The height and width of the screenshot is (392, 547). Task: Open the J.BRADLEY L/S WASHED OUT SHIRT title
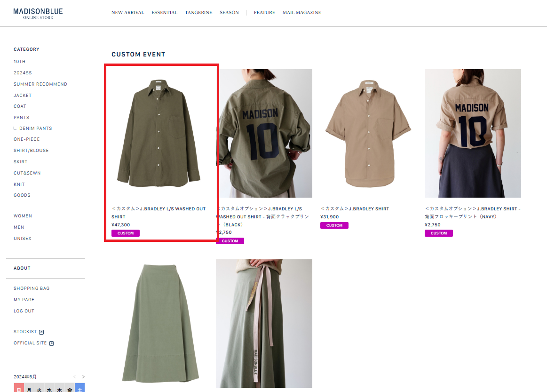click(159, 213)
